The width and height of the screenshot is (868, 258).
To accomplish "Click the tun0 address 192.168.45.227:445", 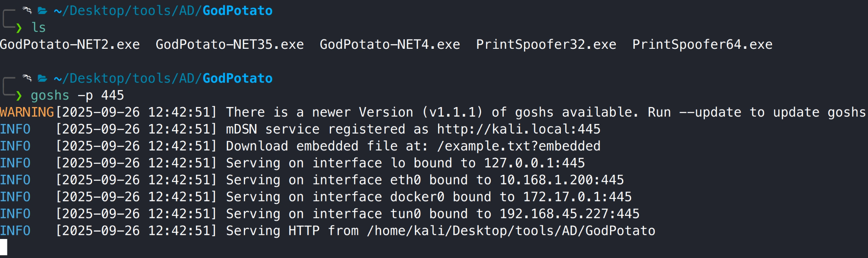I will [x=570, y=214].
